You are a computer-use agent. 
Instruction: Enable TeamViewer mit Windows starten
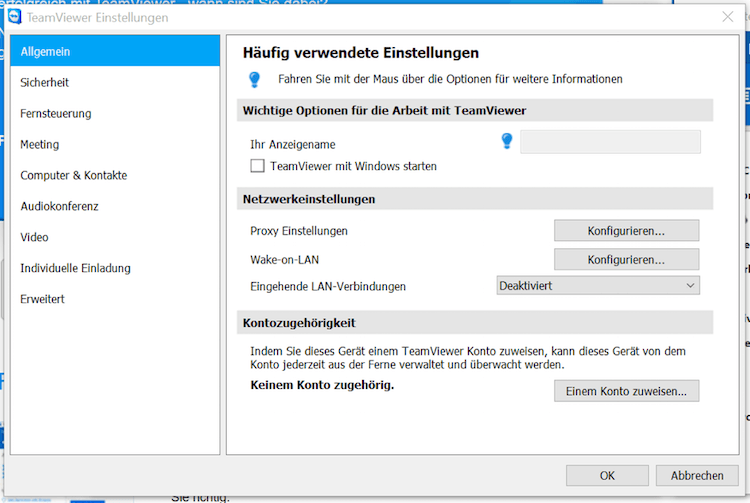(x=257, y=166)
